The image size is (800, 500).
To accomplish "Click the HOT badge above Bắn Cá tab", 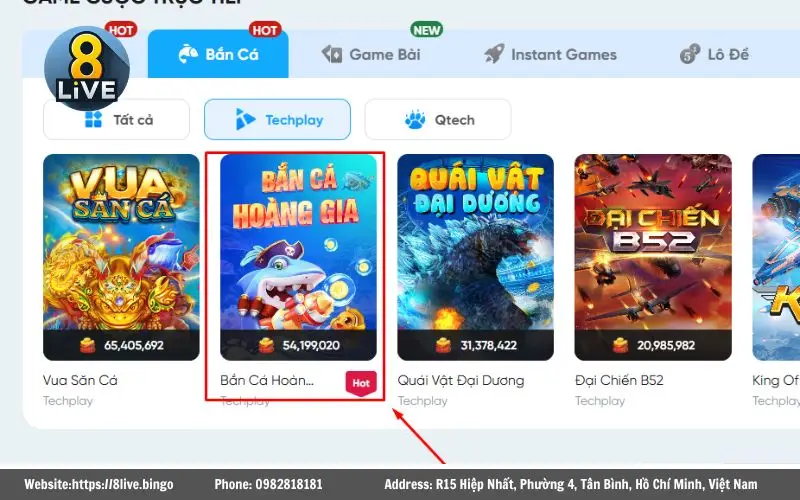I will 265,30.
